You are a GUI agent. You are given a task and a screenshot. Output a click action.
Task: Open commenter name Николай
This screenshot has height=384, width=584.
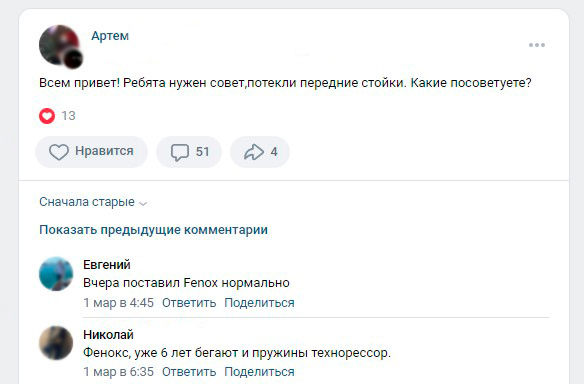click(108, 334)
